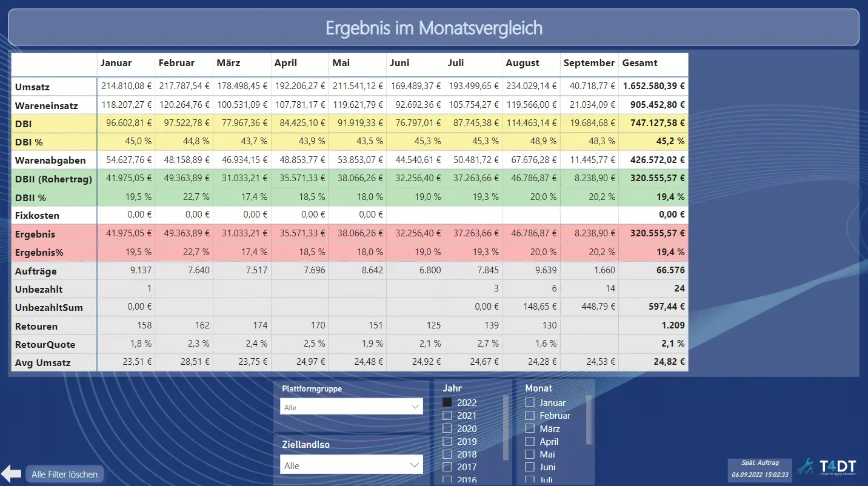
Task: Select the UnbezahltSum row label
Action: click(49, 308)
